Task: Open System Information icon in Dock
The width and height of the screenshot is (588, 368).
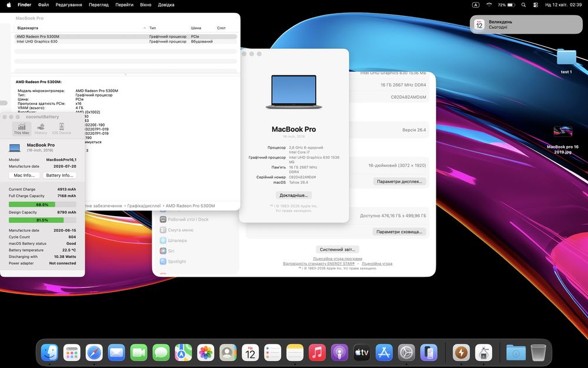Action: (x=484, y=353)
